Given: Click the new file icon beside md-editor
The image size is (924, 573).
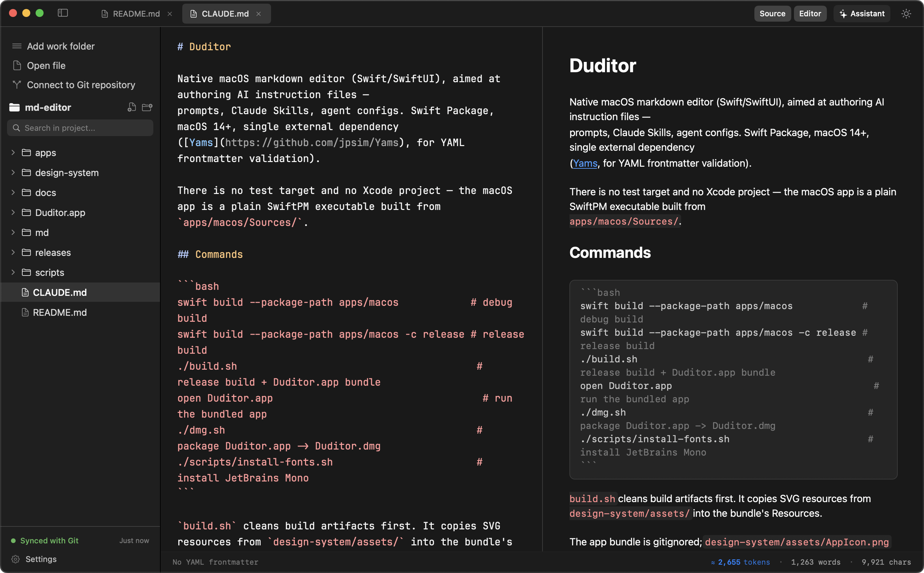Looking at the screenshot, I should click(x=131, y=107).
